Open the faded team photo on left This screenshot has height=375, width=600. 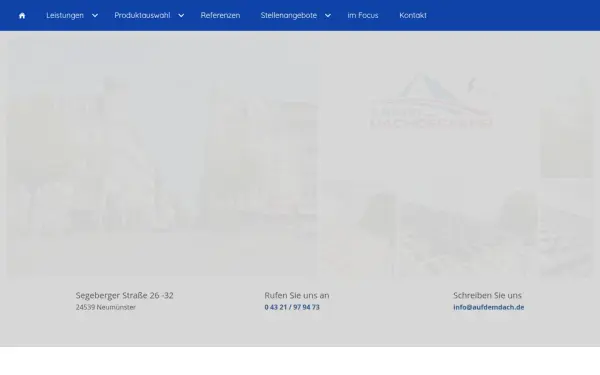tap(162, 157)
